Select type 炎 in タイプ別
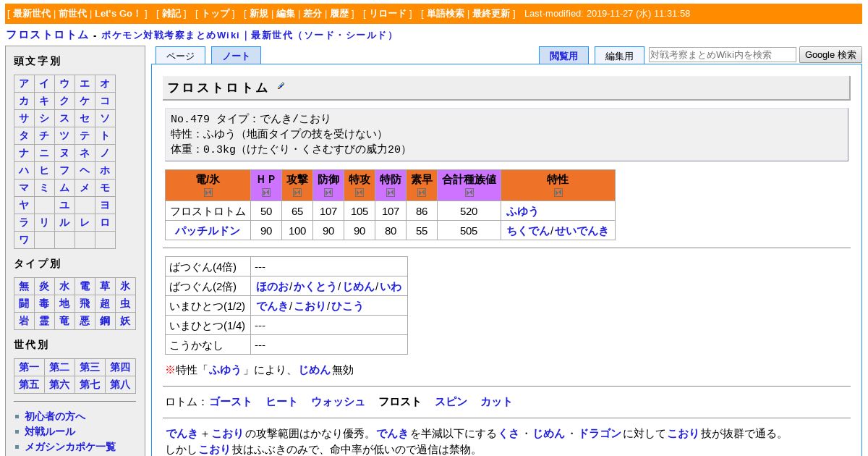 [44, 286]
